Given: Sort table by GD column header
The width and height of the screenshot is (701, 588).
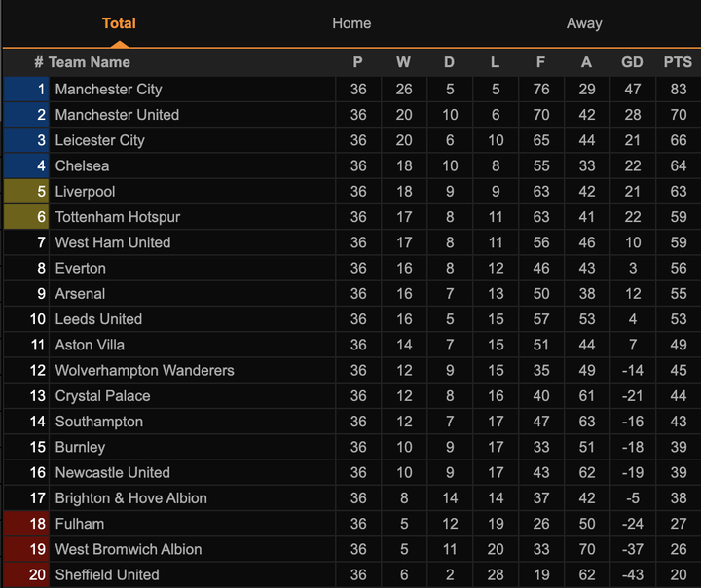Looking at the screenshot, I should pos(632,62).
